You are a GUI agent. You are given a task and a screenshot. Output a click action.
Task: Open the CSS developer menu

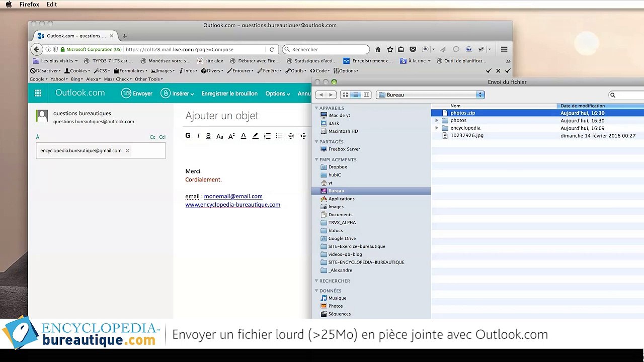(x=102, y=71)
